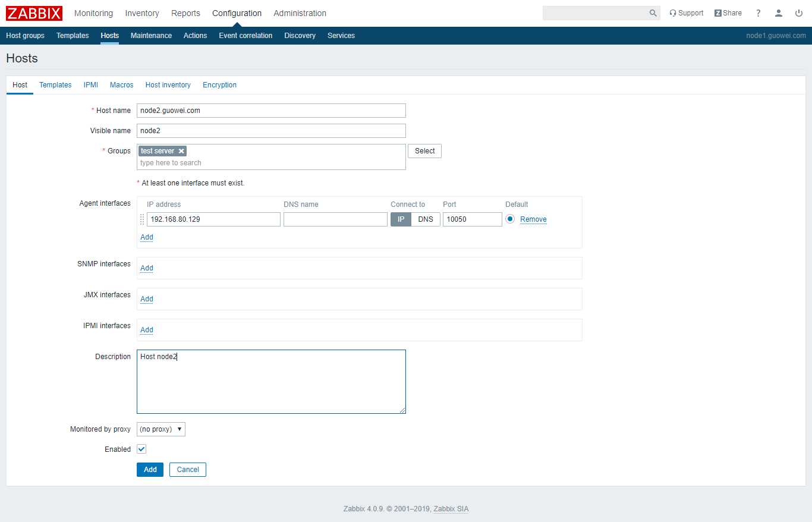The height and width of the screenshot is (522, 812).
Task: Click the search magnifier icon
Action: [x=653, y=13]
